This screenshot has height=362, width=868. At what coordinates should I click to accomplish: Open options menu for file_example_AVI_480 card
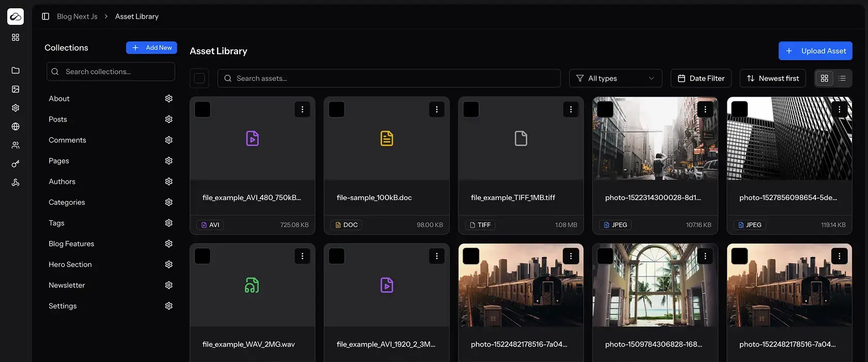[302, 109]
